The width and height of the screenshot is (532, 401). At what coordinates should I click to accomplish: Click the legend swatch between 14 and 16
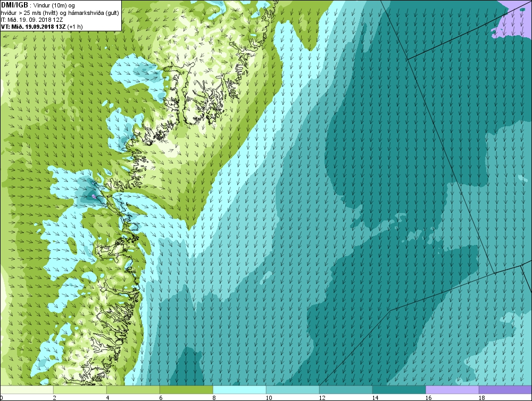point(399,389)
